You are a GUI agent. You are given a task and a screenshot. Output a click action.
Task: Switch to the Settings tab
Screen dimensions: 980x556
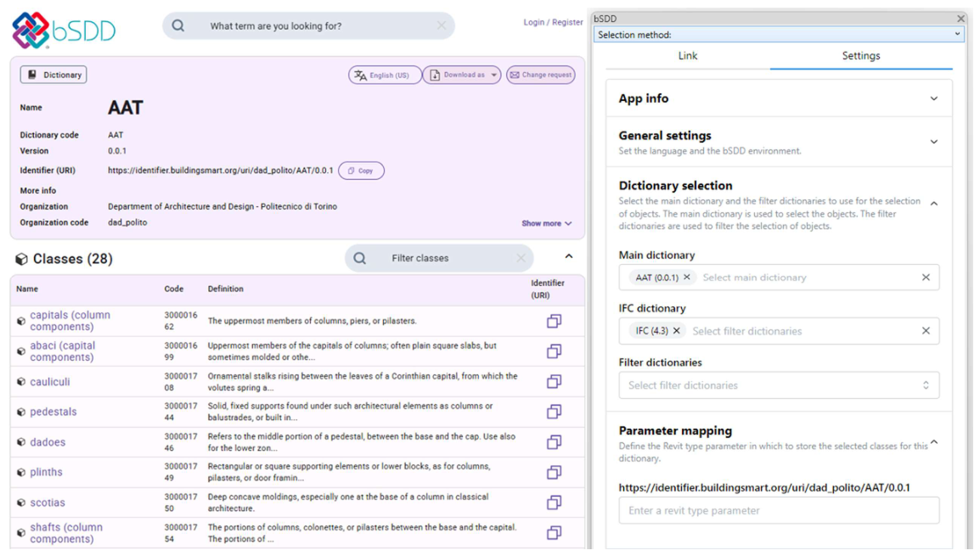(x=860, y=56)
